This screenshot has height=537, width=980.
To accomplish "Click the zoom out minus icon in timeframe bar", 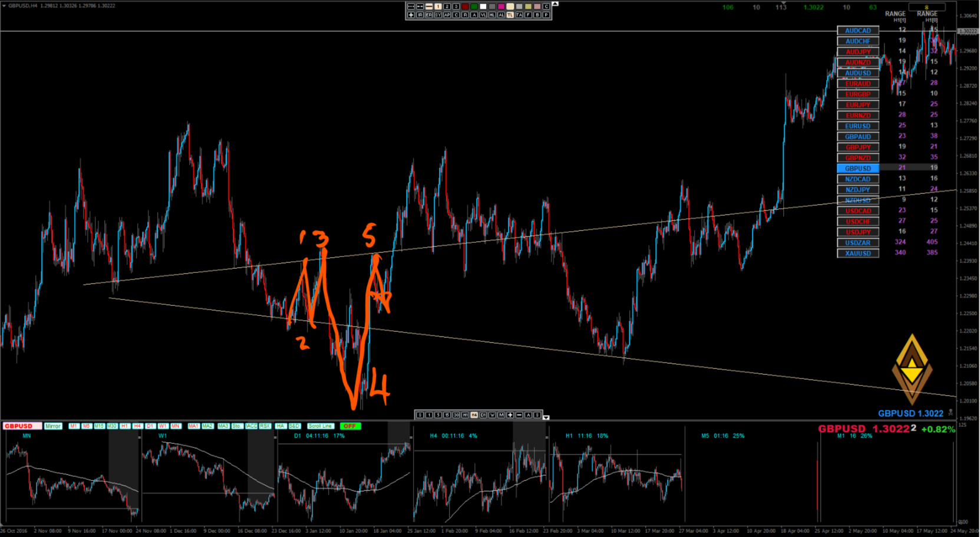I will tap(519, 415).
